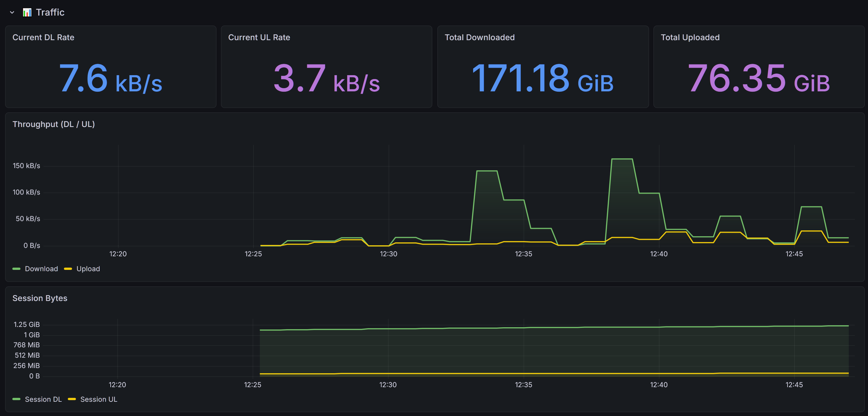Toggle Session UL series in legend
The width and height of the screenshot is (868, 416).
tap(98, 399)
